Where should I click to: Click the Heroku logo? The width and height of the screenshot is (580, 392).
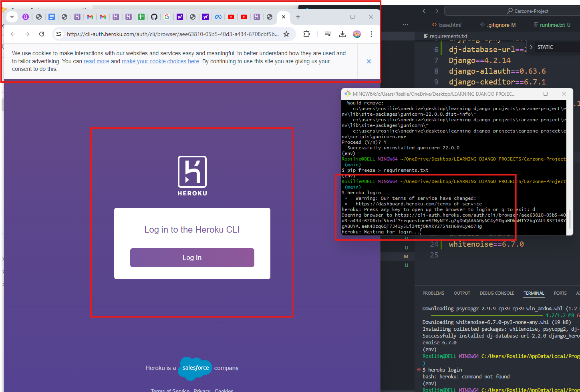[192, 176]
